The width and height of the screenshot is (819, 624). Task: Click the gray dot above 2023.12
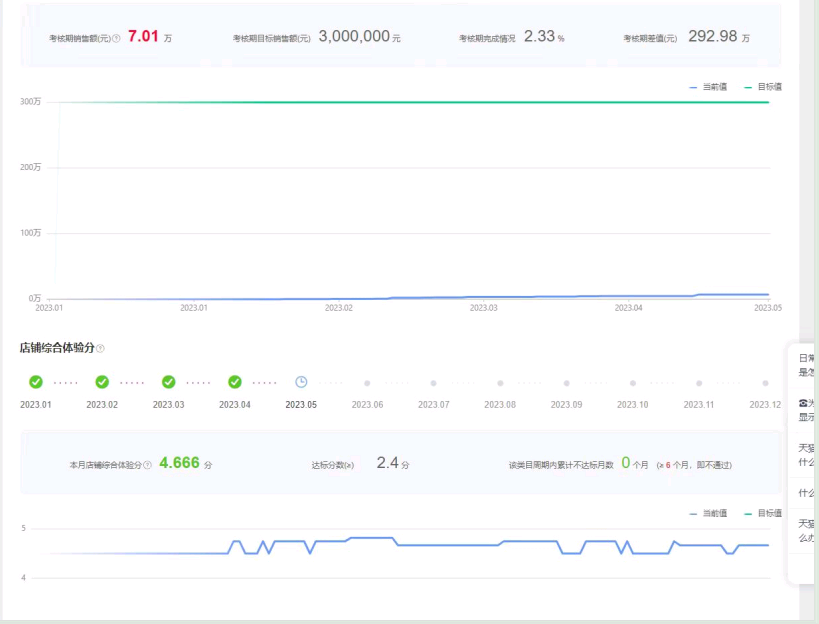pos(765,383)
